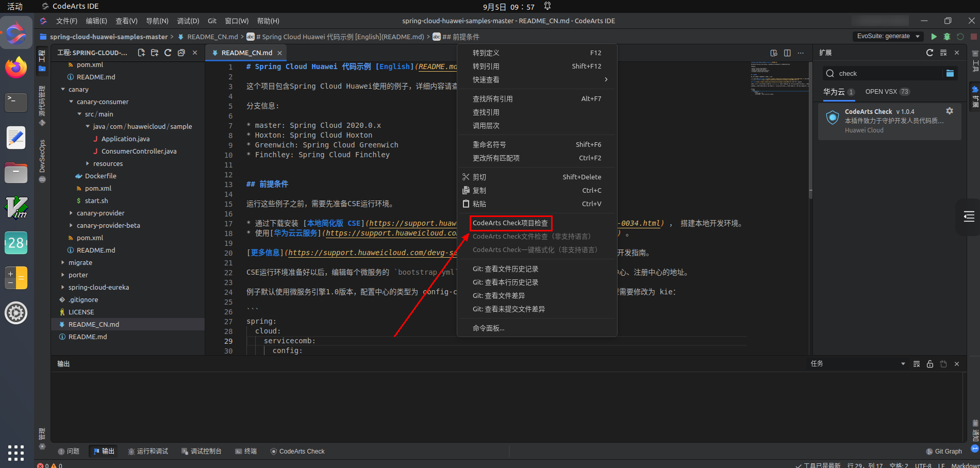Open the 问题 problems panel tab
This screenshot has width=980, height=468.
[x=69, y=452]
